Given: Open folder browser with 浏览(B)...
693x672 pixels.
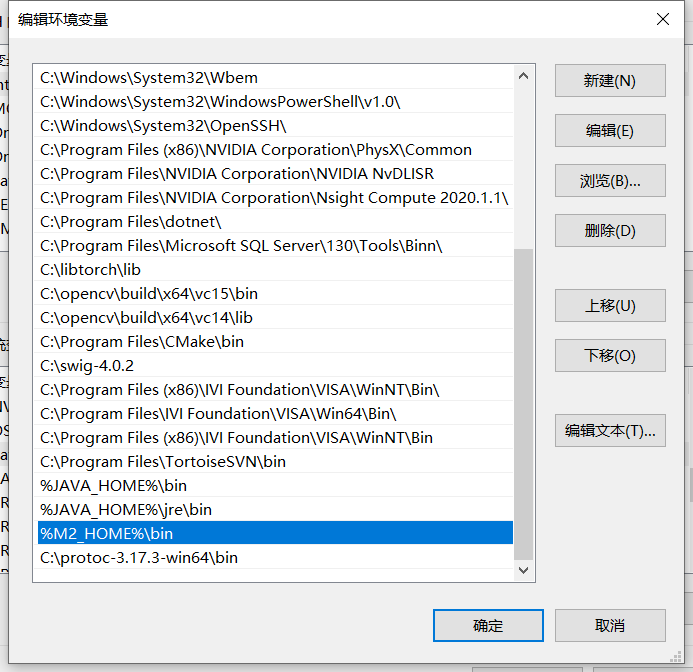Looking at the screenshot, I should 610,180.
